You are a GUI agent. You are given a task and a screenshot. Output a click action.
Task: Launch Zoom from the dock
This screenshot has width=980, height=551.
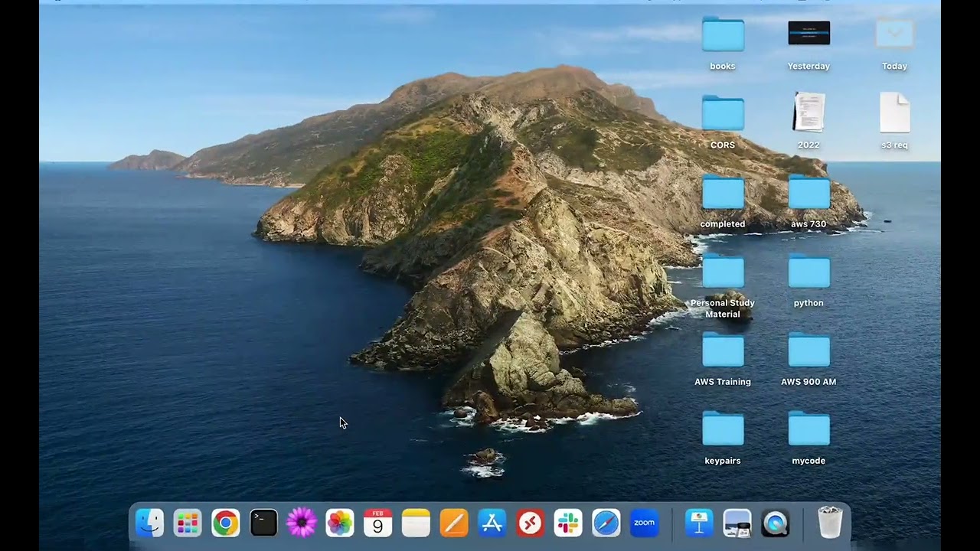point(644,523)
